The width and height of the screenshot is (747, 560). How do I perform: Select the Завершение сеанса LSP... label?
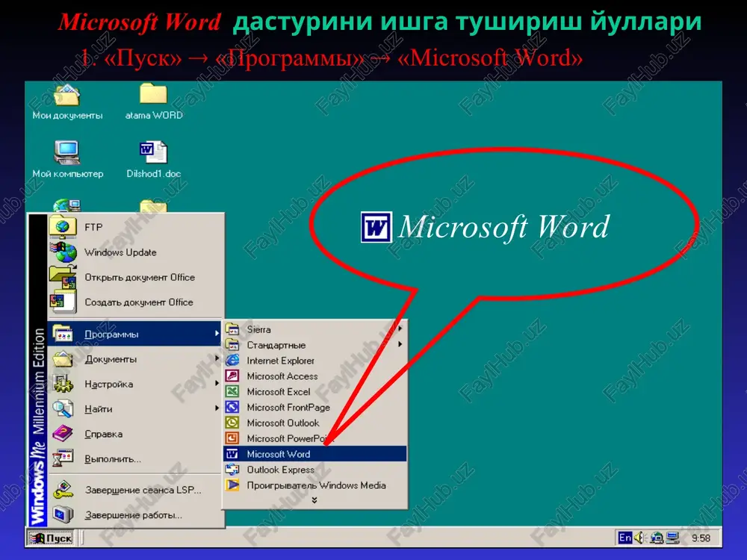143,490
